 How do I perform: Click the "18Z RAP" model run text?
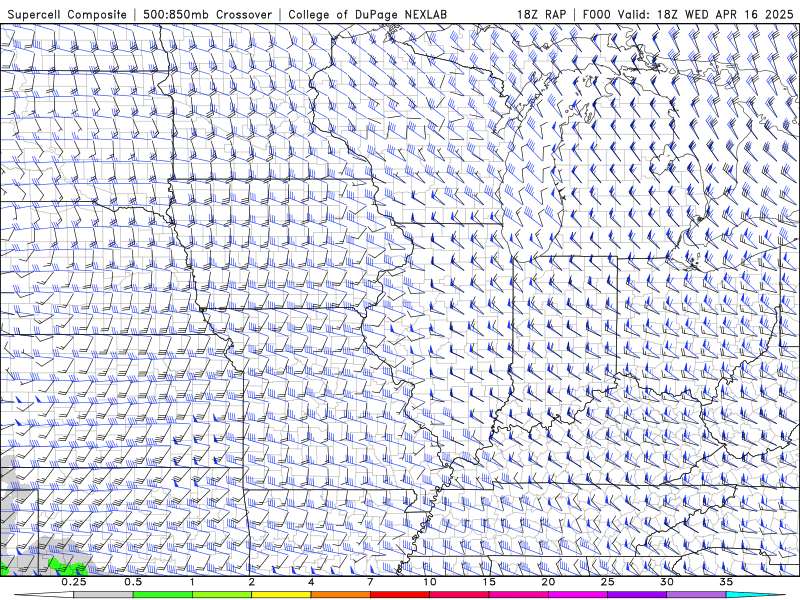(541, 14)
